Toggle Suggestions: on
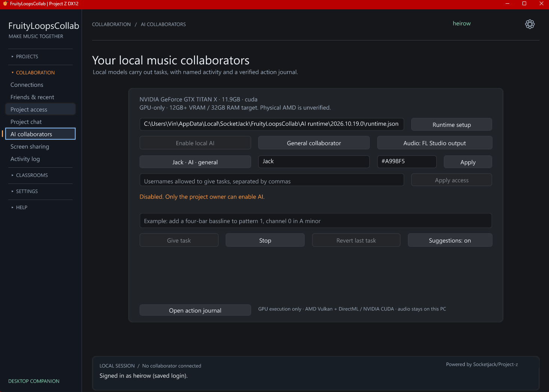 (450, 240)
